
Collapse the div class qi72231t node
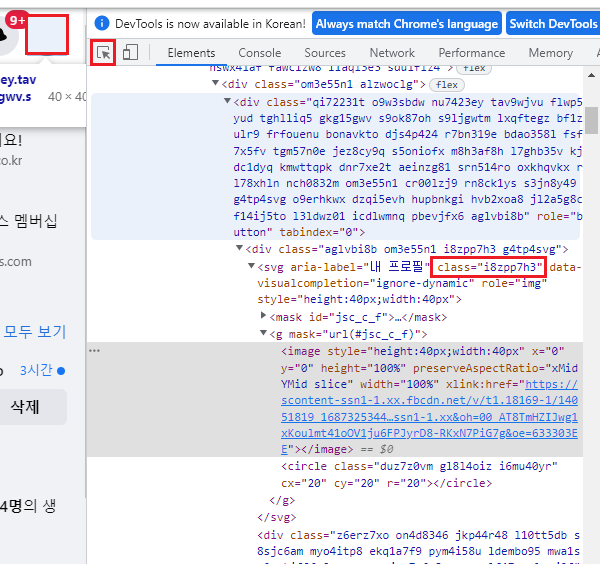point(227,101)
